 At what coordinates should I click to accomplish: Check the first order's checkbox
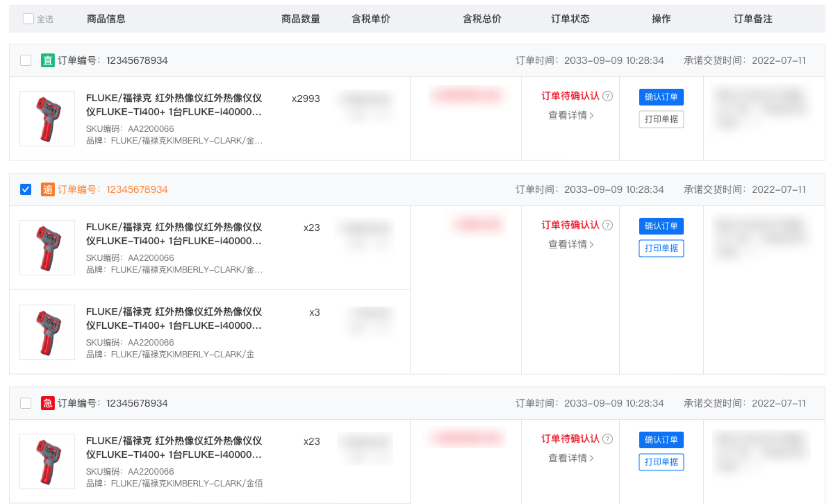26,60
